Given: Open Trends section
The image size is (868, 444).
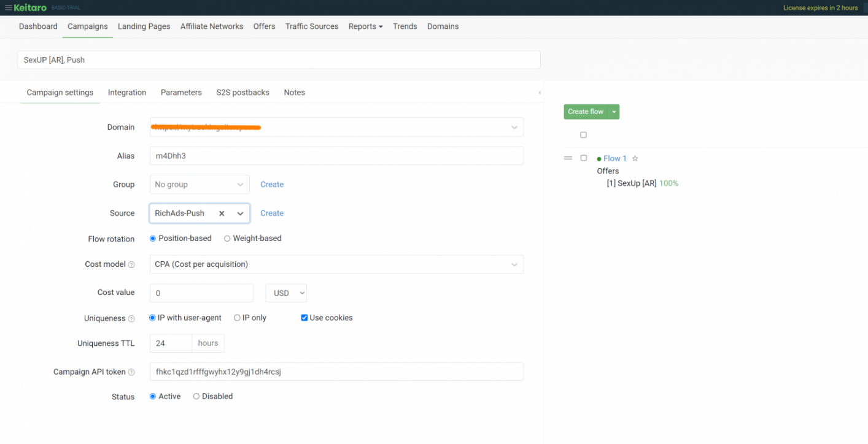Looking at the screenshot, I should pyautogui.click(x=405, y=26).
